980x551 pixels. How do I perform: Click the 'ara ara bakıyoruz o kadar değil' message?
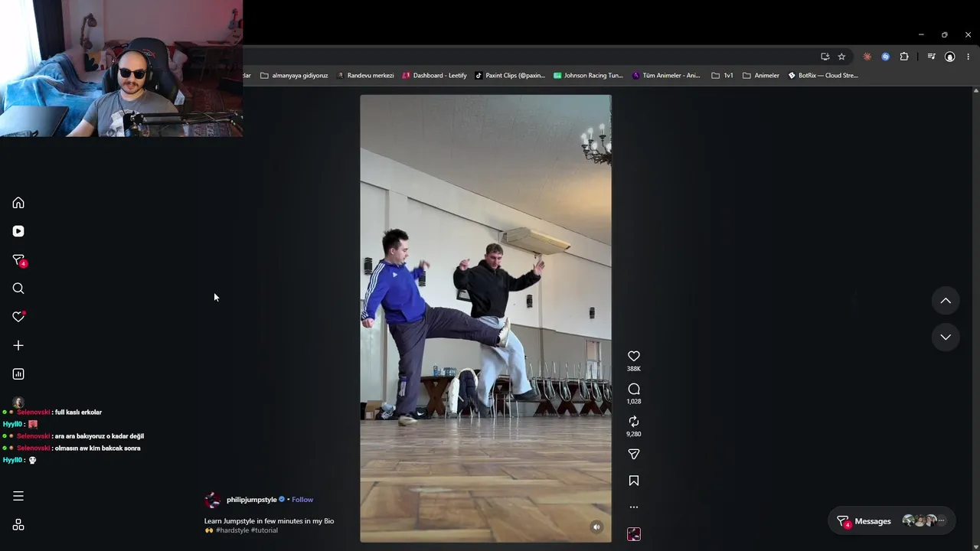[100, 436]
